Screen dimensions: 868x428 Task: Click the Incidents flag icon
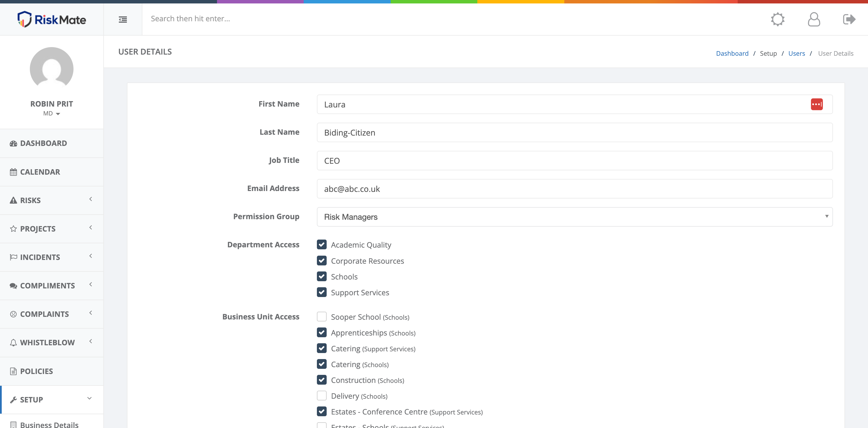tap(13, 257)
